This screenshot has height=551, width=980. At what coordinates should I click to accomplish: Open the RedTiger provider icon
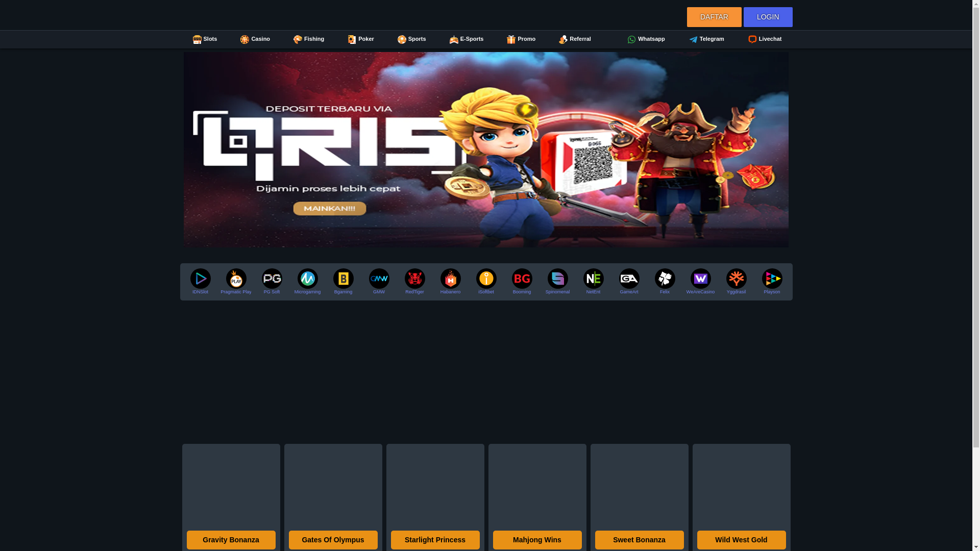(x=414, y=279)
